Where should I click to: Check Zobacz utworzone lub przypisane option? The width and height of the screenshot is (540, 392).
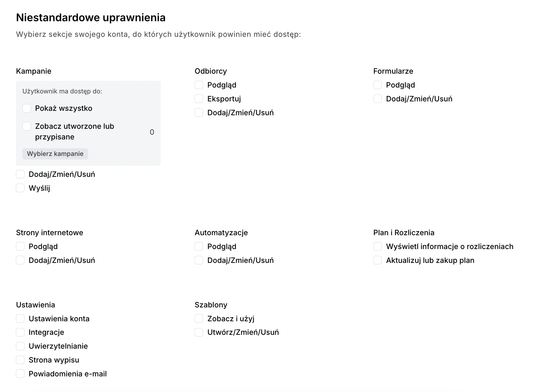[27, 126]
